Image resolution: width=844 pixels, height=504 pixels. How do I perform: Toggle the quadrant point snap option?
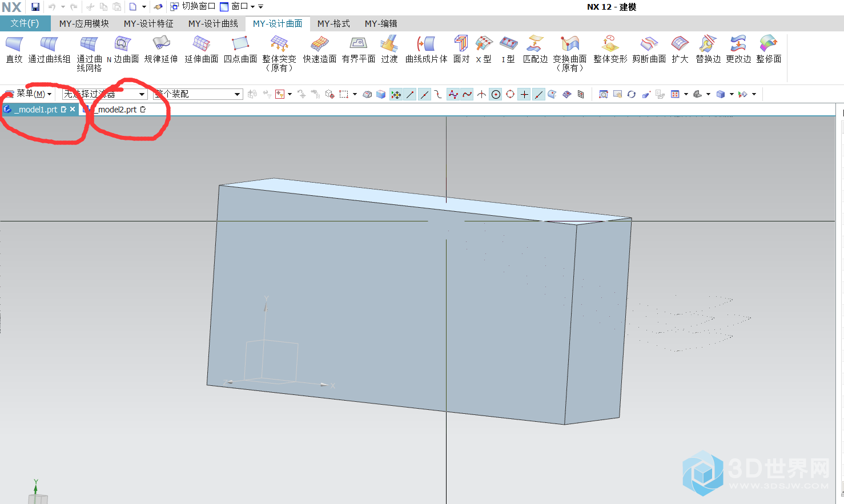coord(510,94)
